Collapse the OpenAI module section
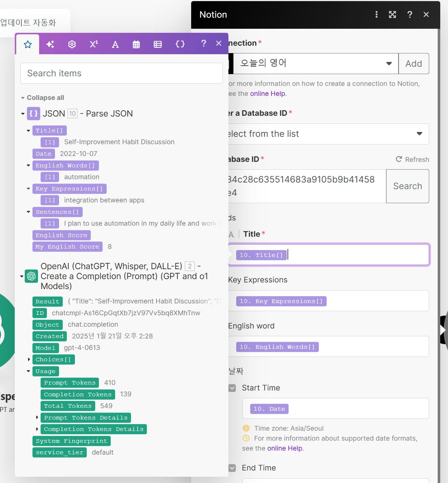The height and width of the screenshot is (483, 448). click(22, 276)
